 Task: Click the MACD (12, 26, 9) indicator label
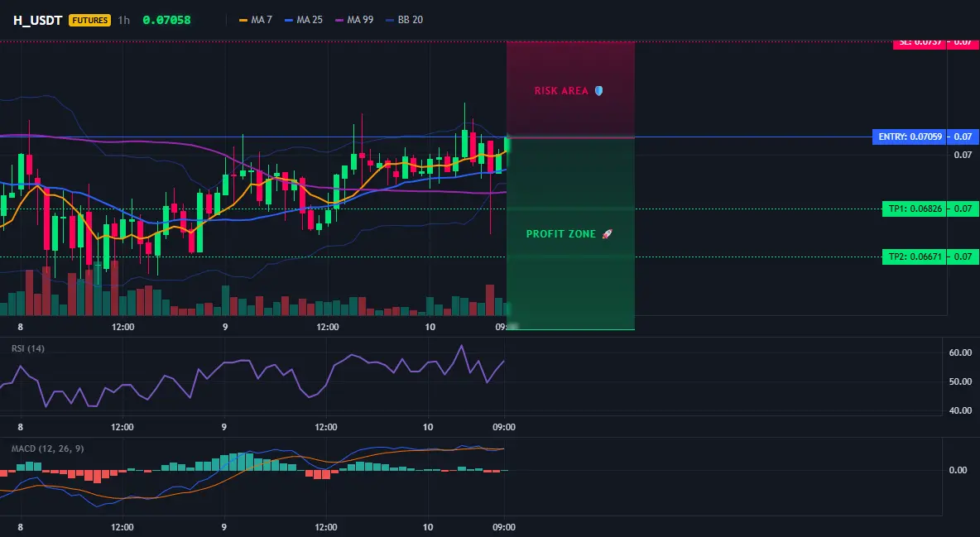pos(47,448)
